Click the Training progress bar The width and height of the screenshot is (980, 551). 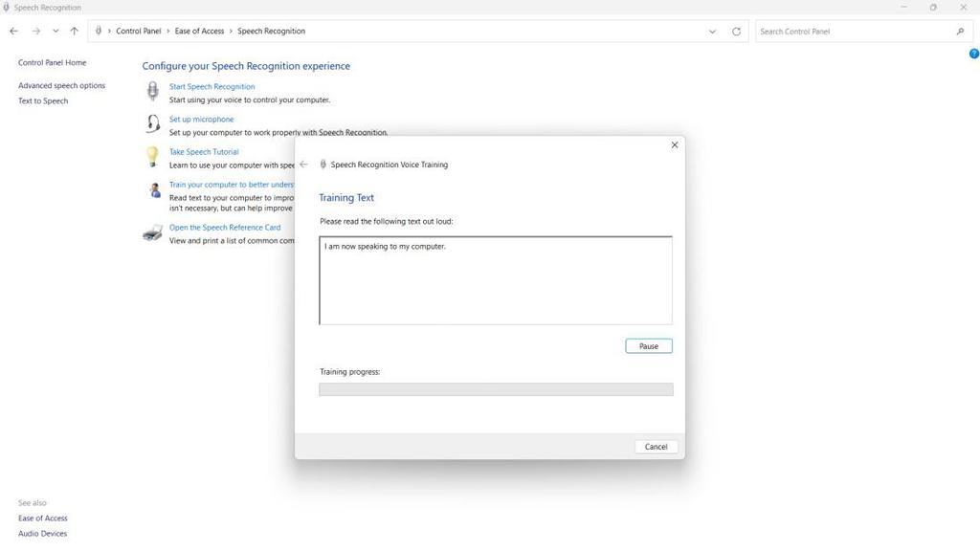click(x=496, y=388)
